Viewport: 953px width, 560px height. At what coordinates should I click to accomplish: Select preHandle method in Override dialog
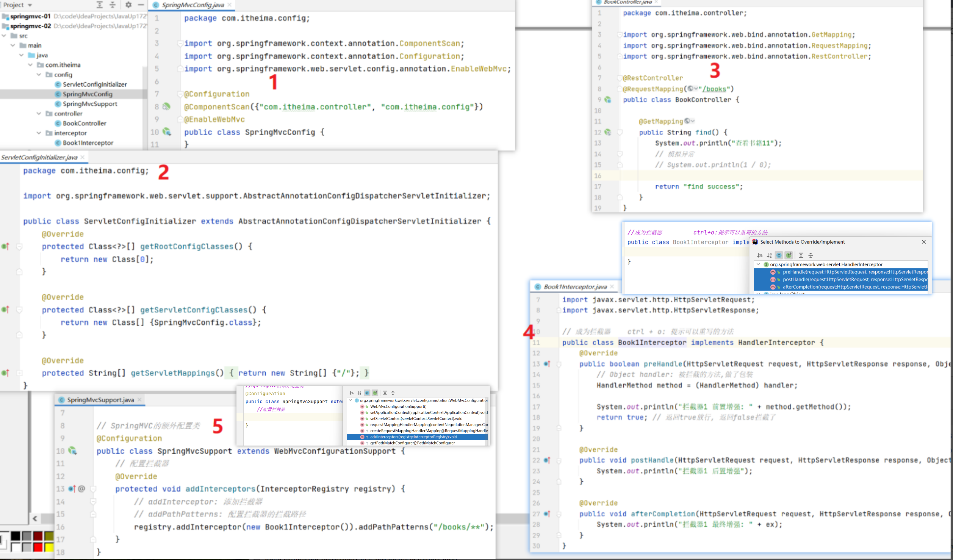(841, 272)
